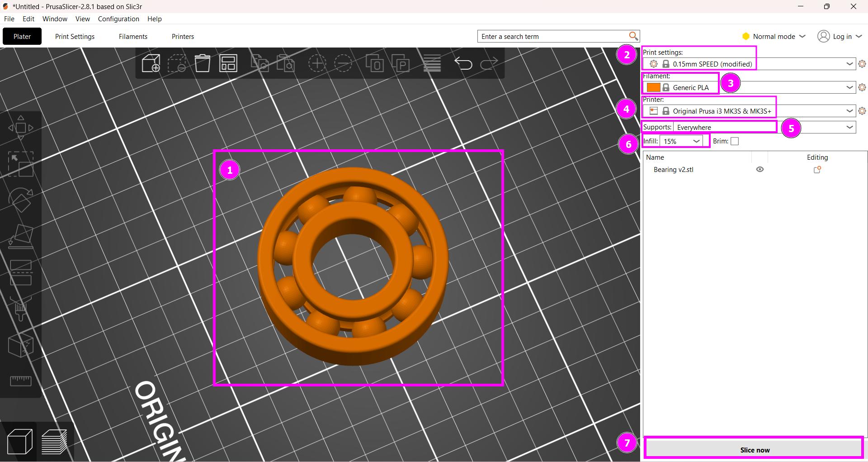The height and width of the screenshot is (462, 868).
Task: Expand the Printer preset dropdown
Action: click(x=849, y=111)
